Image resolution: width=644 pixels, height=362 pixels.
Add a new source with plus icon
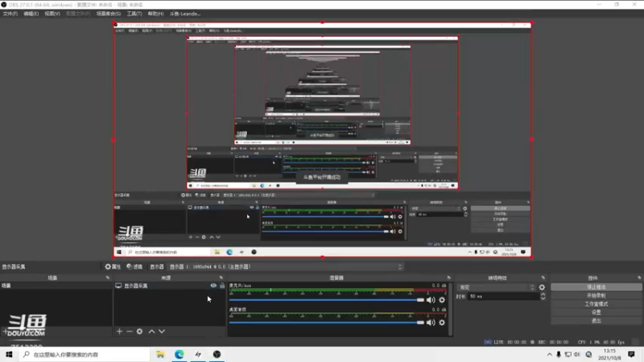(119, 331)
